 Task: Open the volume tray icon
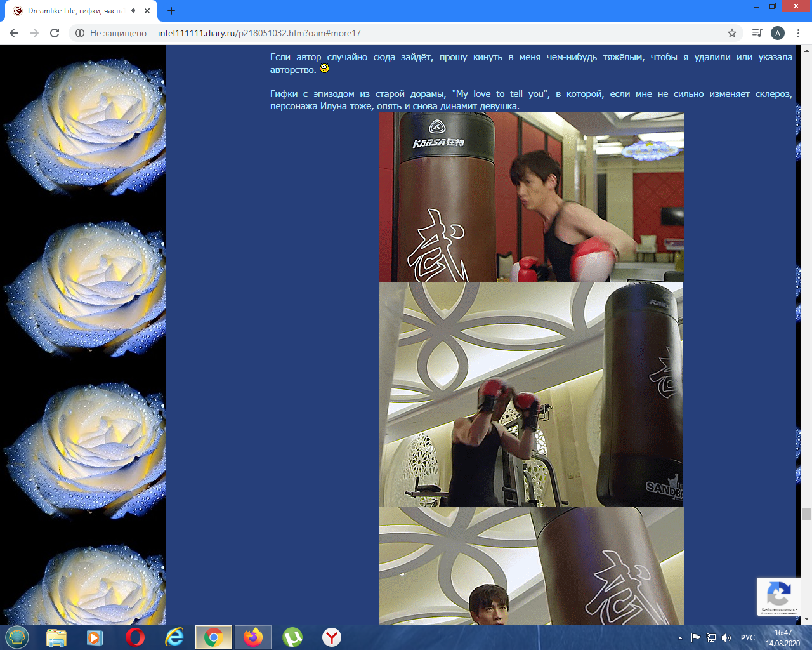pyautogui.click(x=726, y=638)
